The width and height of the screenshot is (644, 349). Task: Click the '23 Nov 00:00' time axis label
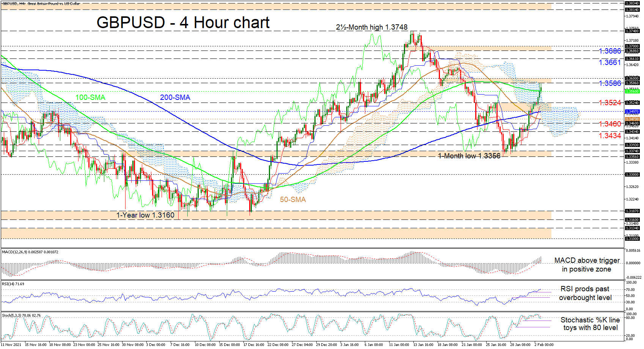tap(84, 345)
